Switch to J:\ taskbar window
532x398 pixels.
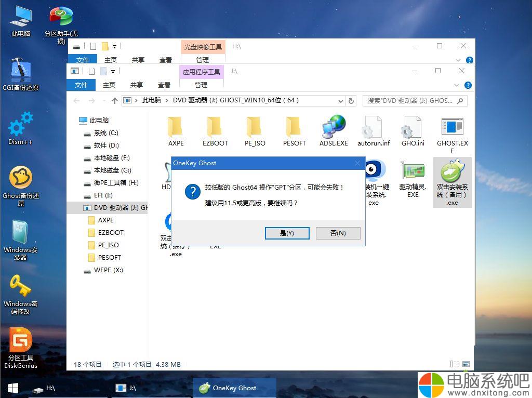[x=150, y=388]
